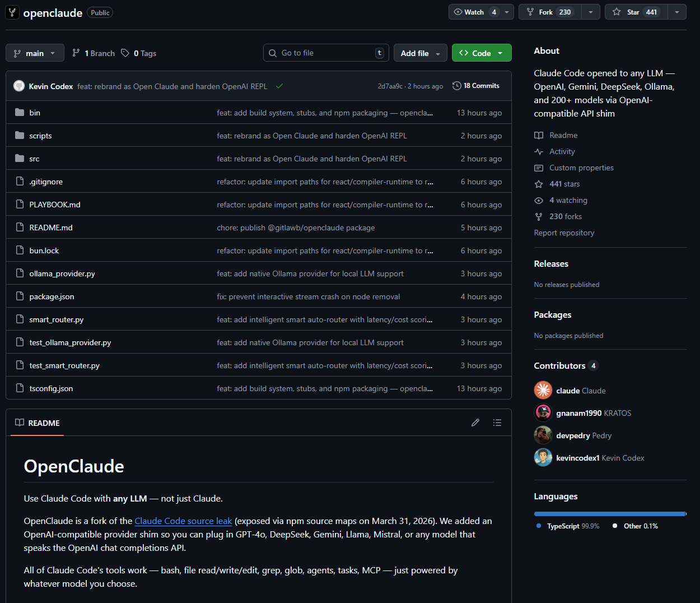Click the eye icon beside 4 watching
Screen dimensions: 700x603
pyautogui.click(x=539, y=200)
